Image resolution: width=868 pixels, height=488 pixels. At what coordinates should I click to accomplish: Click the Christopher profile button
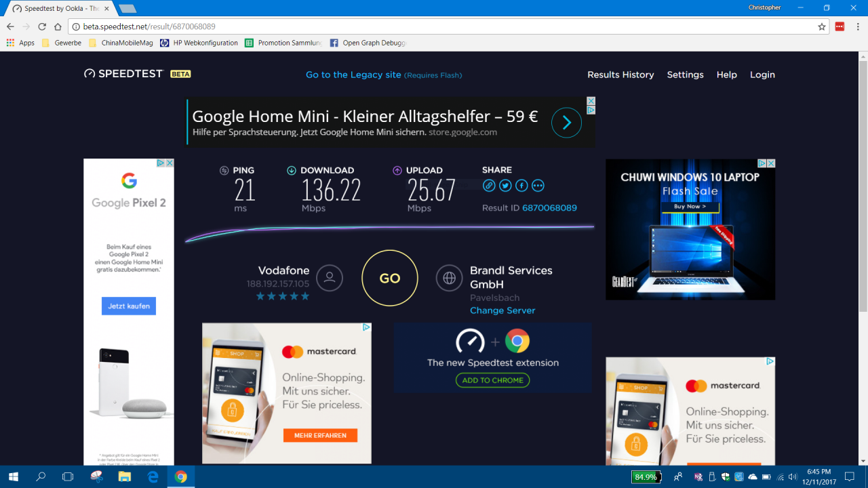(x=764, y=7)
